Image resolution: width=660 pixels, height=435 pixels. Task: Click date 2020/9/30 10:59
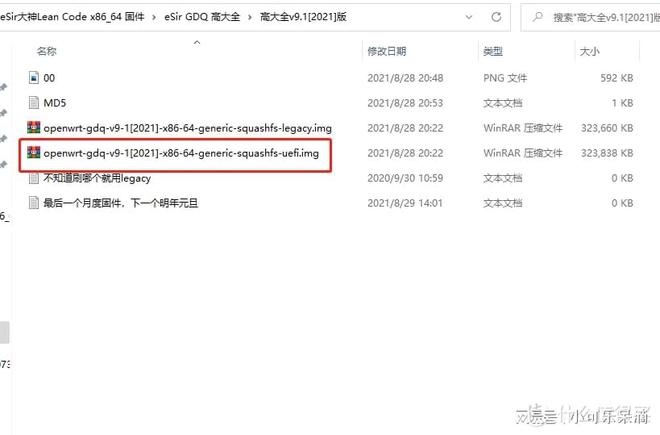[x=405, y=178]
